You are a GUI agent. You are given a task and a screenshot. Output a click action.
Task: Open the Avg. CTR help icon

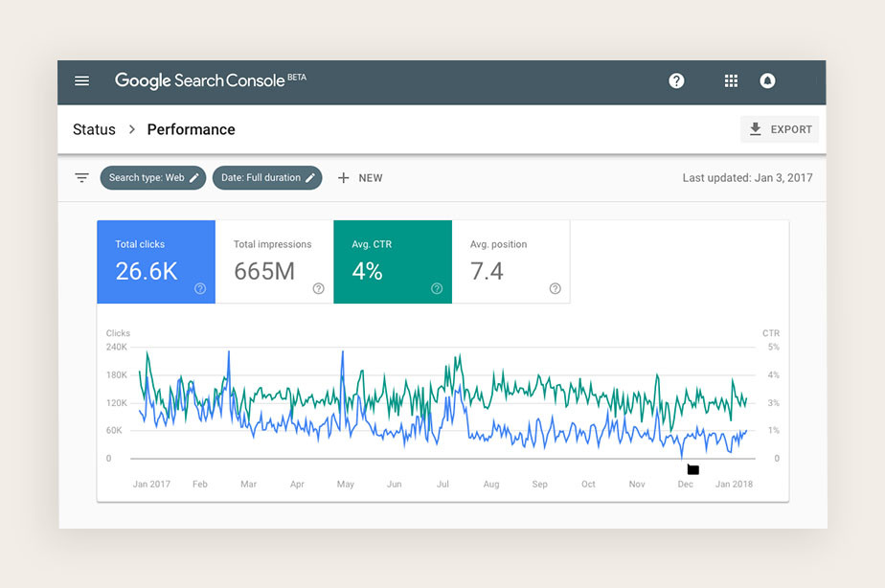coord(437,288)
